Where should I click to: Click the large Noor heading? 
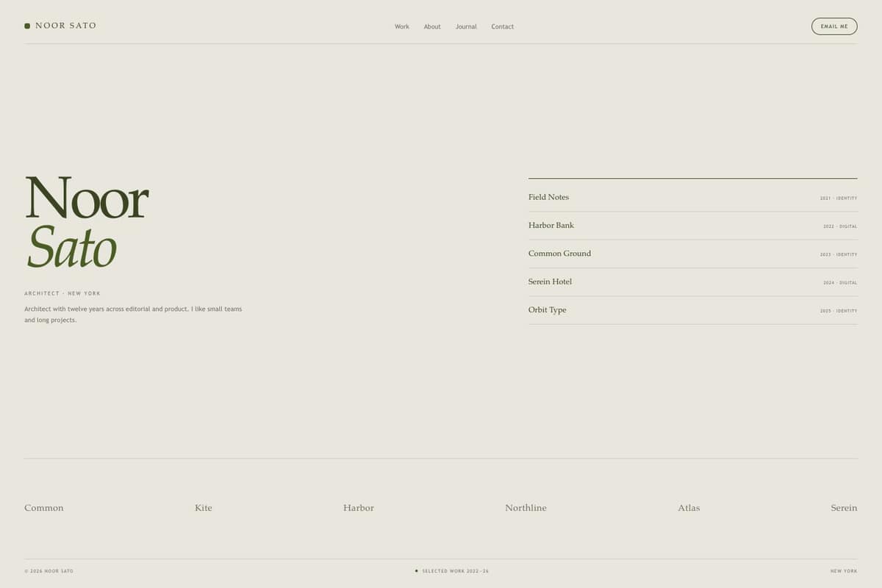pos(87,198)
